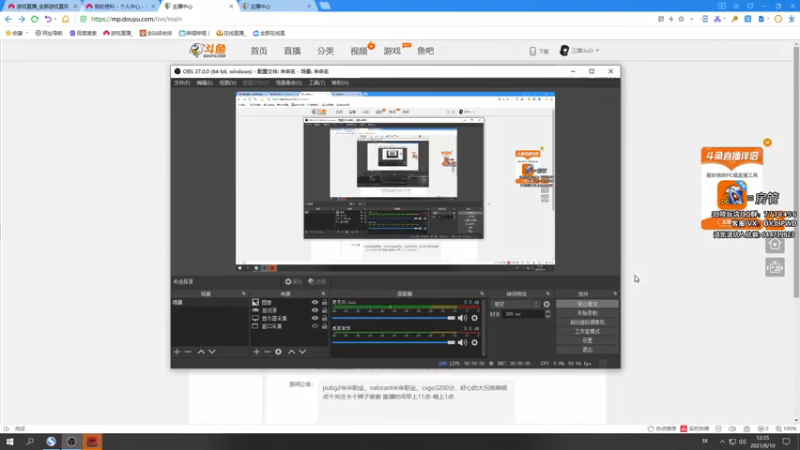
Task: Mute microphone speaker icon in mixer
Action: click(x=462, y=318)
